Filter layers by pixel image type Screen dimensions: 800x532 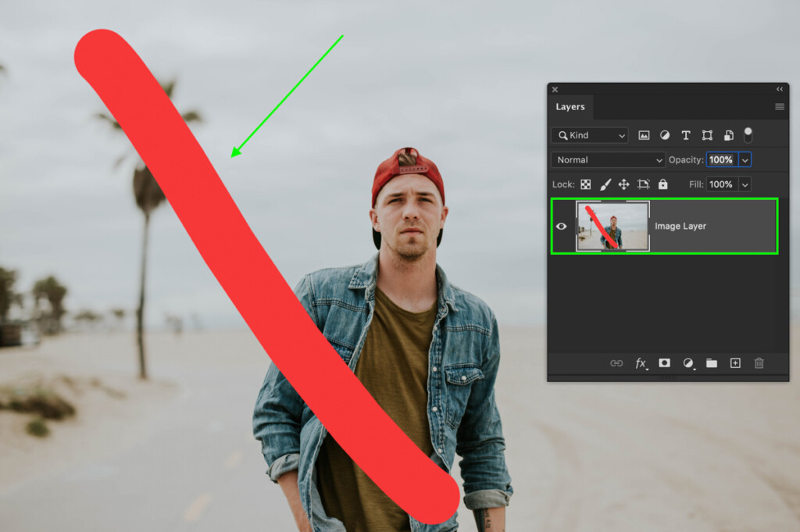[644, 135]
